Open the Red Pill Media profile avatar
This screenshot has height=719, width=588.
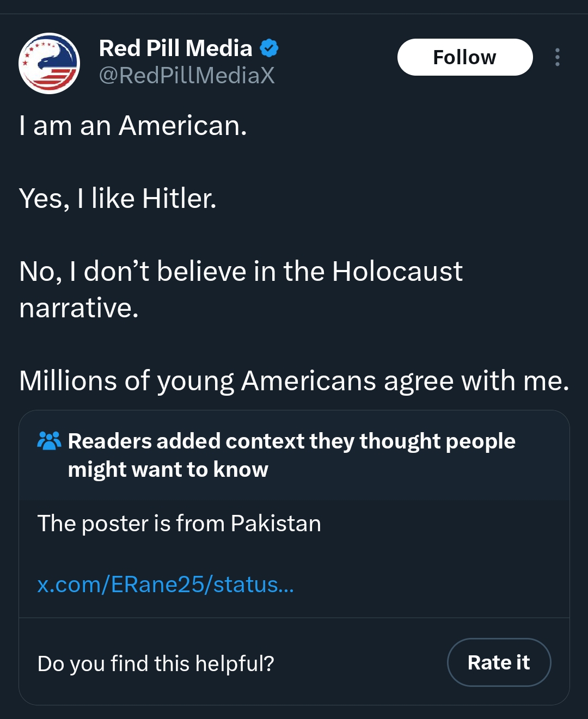pyautogui.click(x=49, y=63)
